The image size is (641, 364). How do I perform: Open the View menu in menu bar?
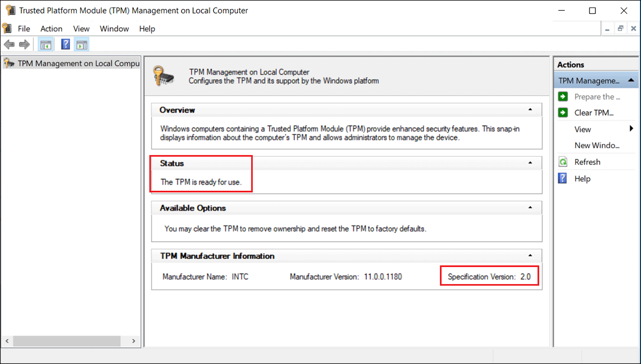pyautogui.click(x=82, y=28)
